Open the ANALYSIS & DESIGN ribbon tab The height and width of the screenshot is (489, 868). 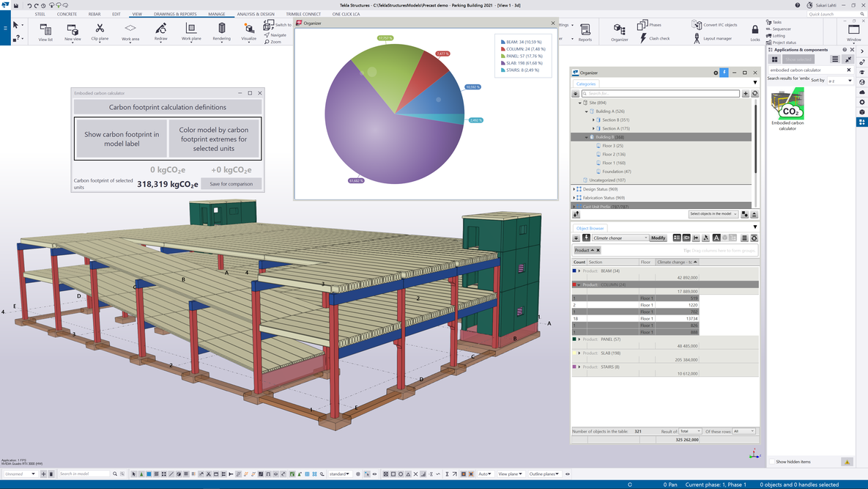tap(255, 14)
